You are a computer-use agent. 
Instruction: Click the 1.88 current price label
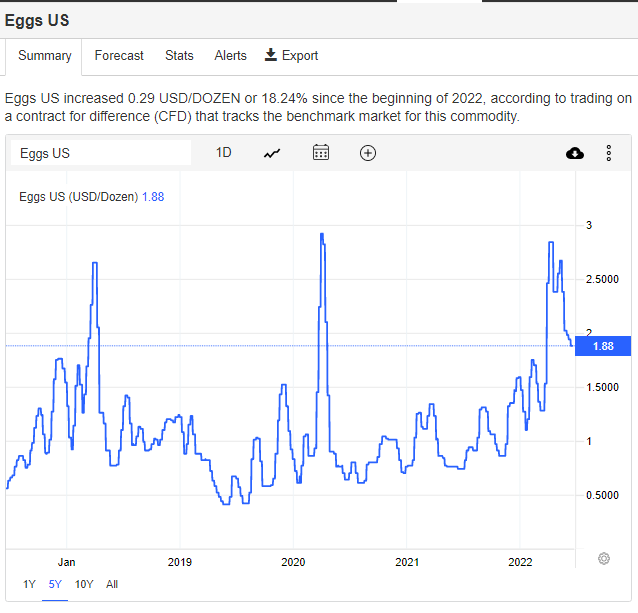[x=603, y=346]
